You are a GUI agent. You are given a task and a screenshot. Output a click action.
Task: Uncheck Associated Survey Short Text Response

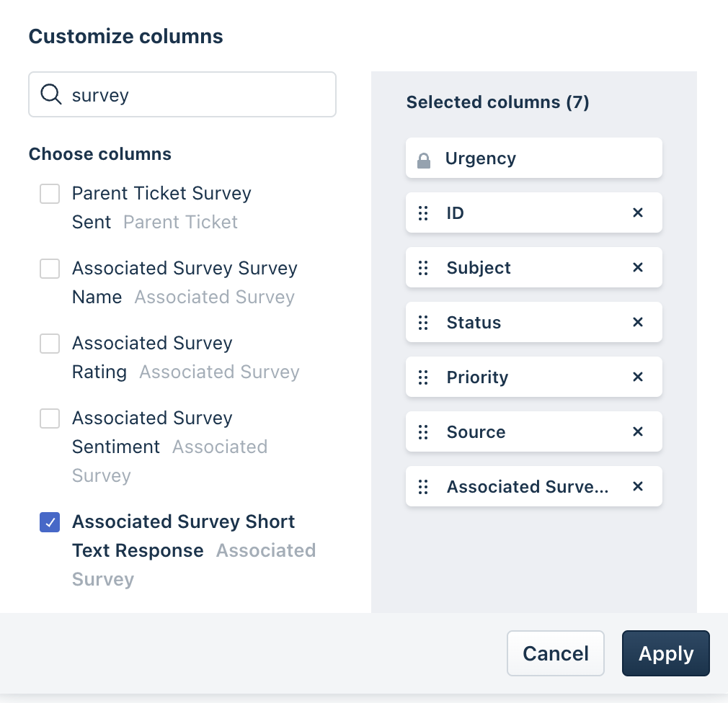[x=50, y=522]
